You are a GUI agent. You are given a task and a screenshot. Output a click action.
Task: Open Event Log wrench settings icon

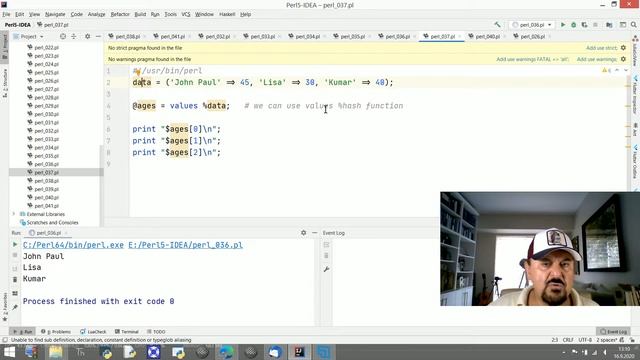(326, 269)
